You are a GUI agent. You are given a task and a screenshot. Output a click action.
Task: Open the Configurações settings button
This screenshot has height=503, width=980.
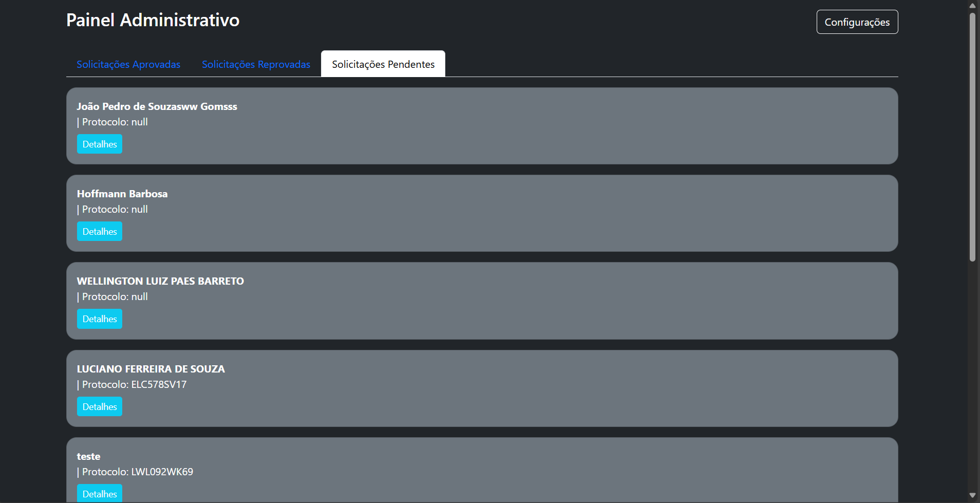pyautogui.click(x=857, y=22)
